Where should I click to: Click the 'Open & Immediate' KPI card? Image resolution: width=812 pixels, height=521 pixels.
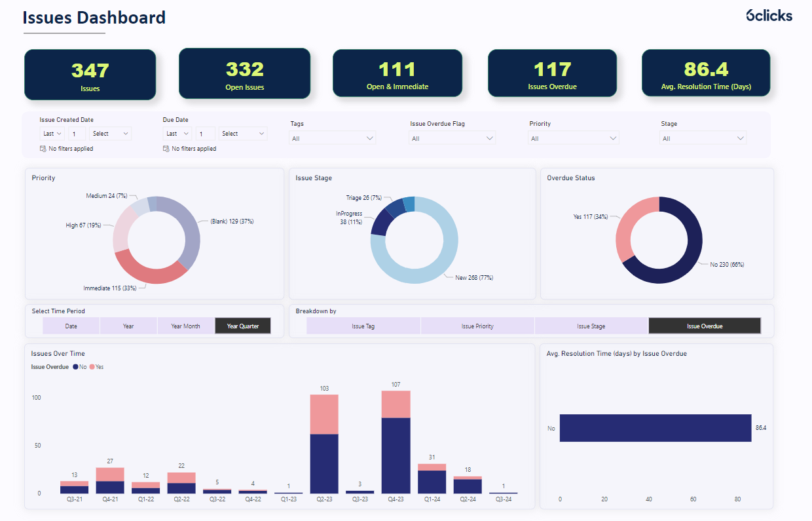click(397, 73)
